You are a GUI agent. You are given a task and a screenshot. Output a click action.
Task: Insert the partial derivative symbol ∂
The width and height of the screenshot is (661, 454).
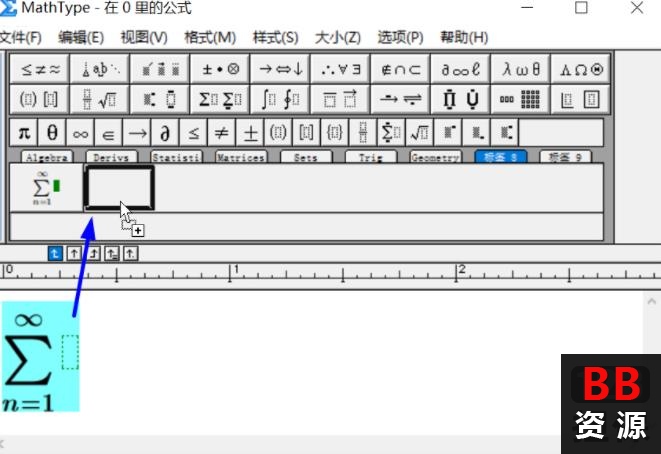click(x=165, y=133)
